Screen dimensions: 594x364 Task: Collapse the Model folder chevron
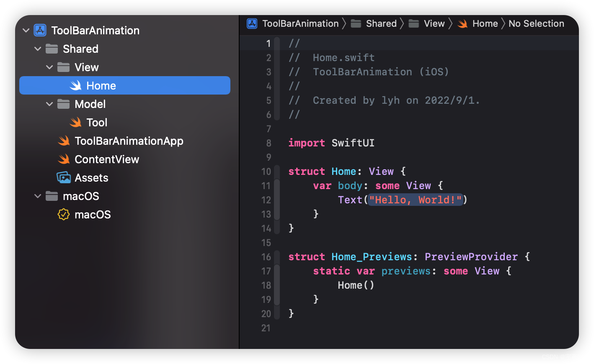click(x=49, y=104)
